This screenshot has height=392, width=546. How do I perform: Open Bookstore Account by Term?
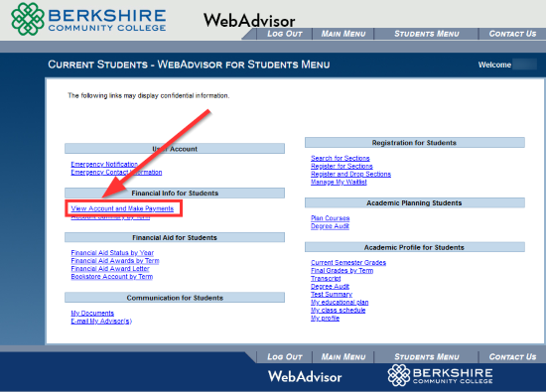click(x=112, y=277)
